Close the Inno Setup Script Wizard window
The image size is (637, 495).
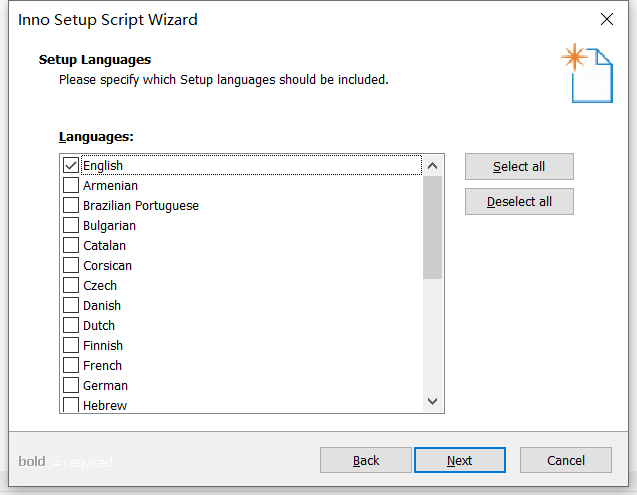click(x=607, y=19)
